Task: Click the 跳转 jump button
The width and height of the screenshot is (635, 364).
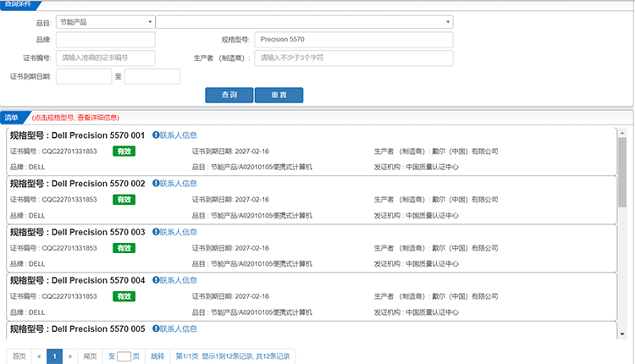Action: (x=158, y=356)
